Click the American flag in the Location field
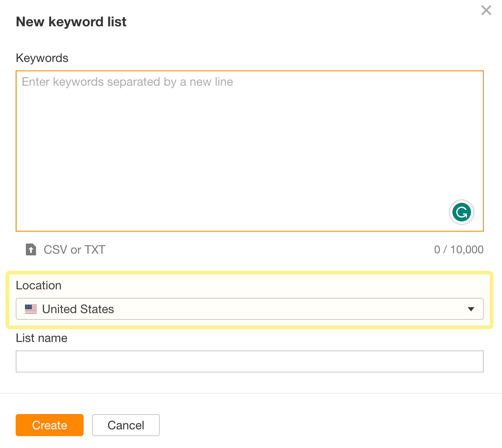The height and width of the screenshot is (448, 502). pyautogui.click(x=30, y=309)
